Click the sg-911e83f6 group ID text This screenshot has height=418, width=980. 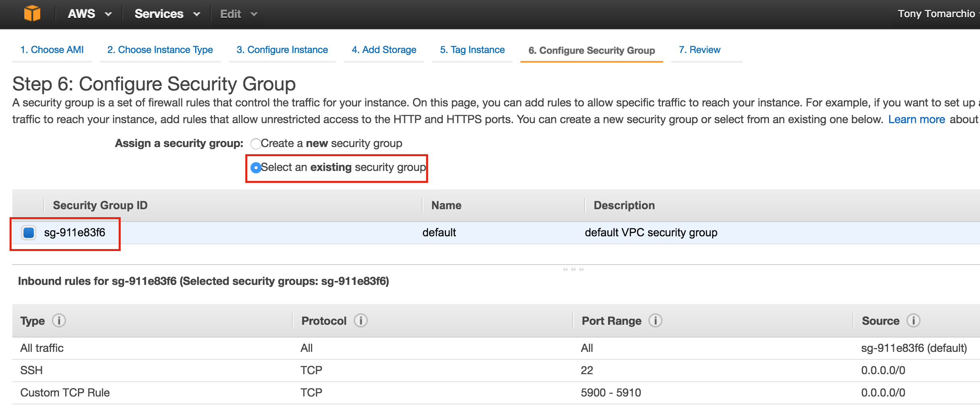point(75,232)
